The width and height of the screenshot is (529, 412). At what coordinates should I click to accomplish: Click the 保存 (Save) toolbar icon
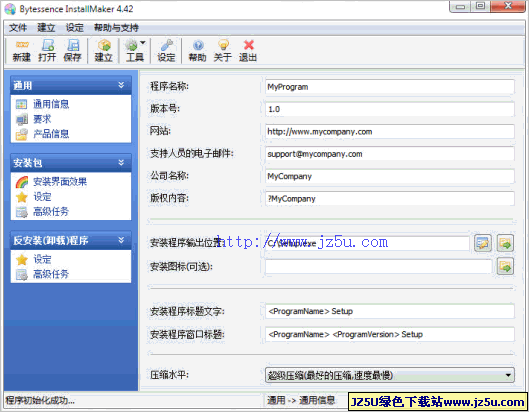[73, 51]
